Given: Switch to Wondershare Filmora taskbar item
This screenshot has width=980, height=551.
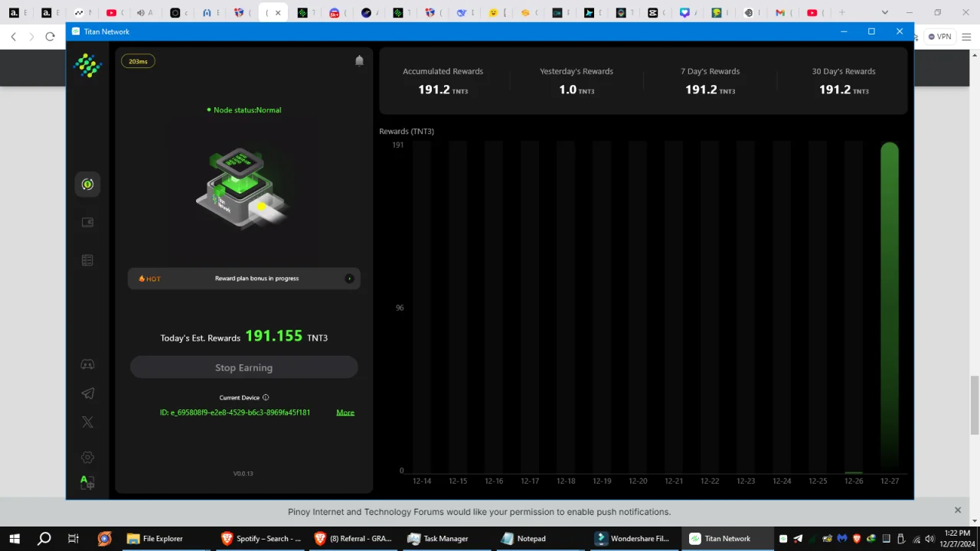Looking at the screenshot, I should [633, 539].
